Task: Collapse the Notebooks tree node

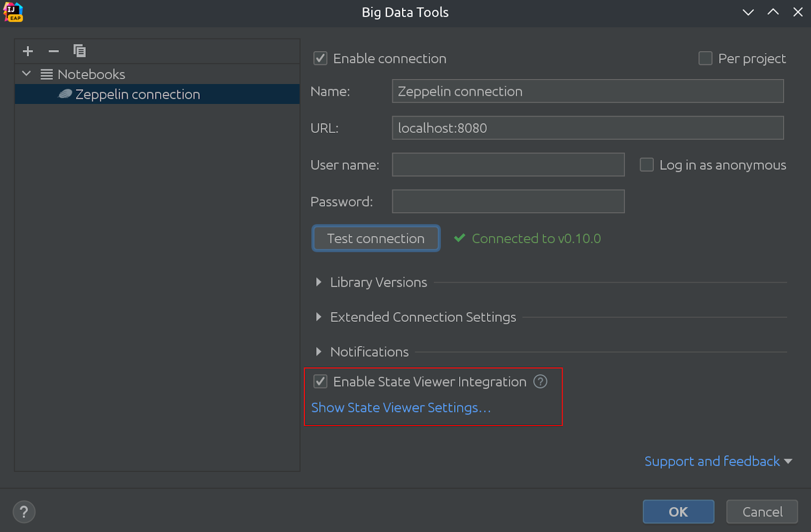Action: 27,74
